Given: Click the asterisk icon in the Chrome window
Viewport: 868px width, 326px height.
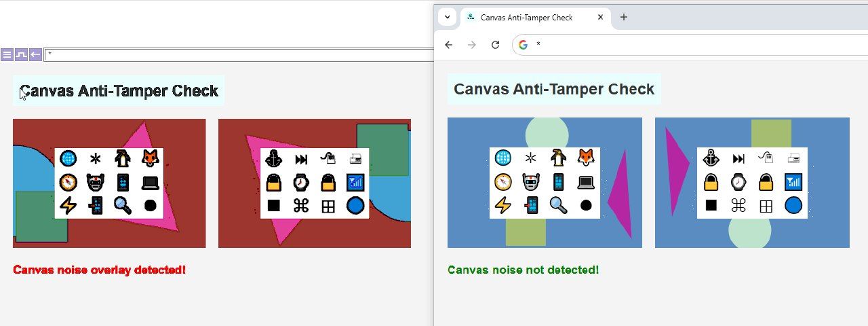Looking at the screenshot, I should (530, 158).
